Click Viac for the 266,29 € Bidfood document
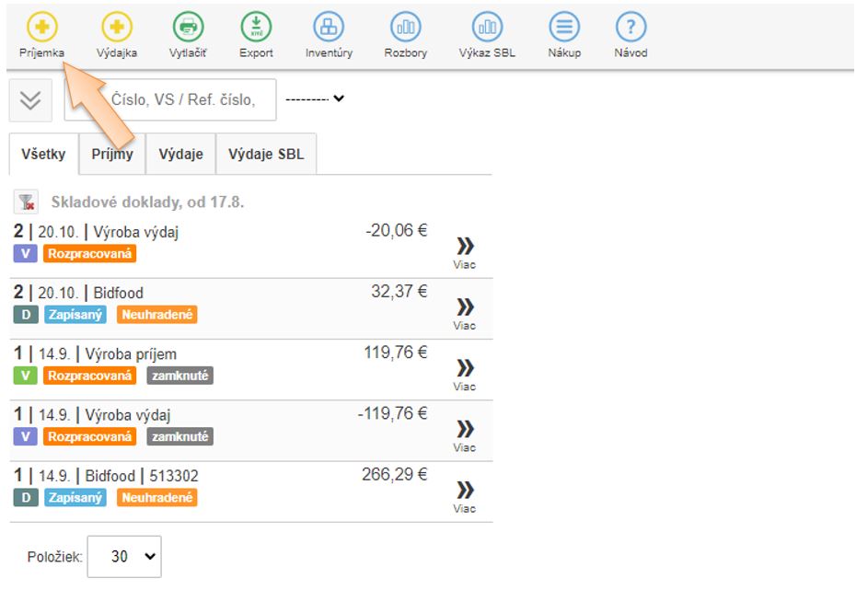 [465, 495]
